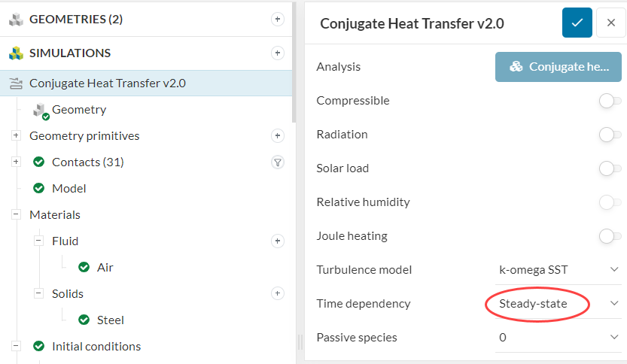Enable the Radiation toggle
Viewport: 627px width, 364px height.
pos(610,135)
